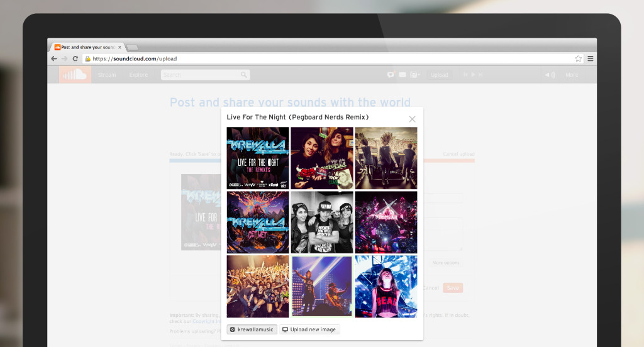Click the search magnifier icon
The image size is (644, 347).
244,75
